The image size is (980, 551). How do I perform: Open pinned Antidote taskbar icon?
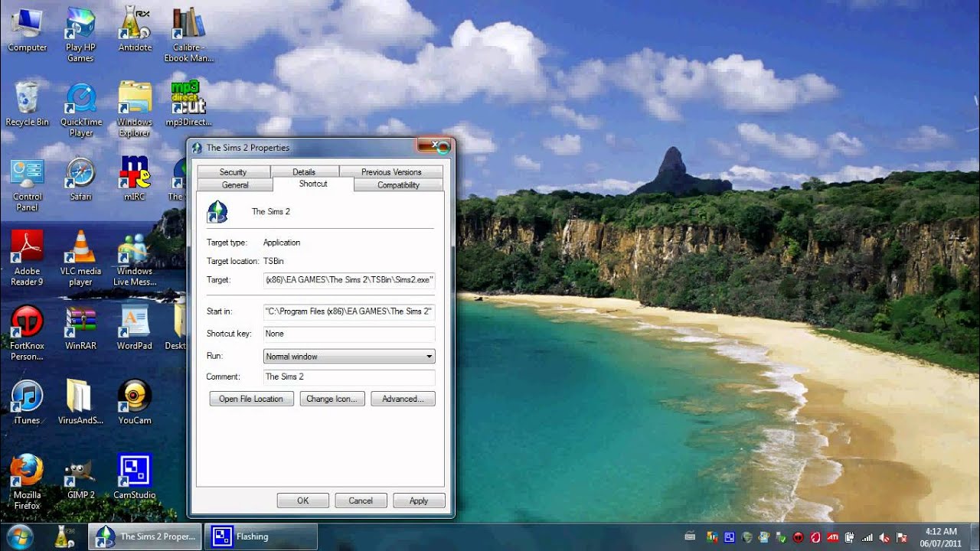64,536
